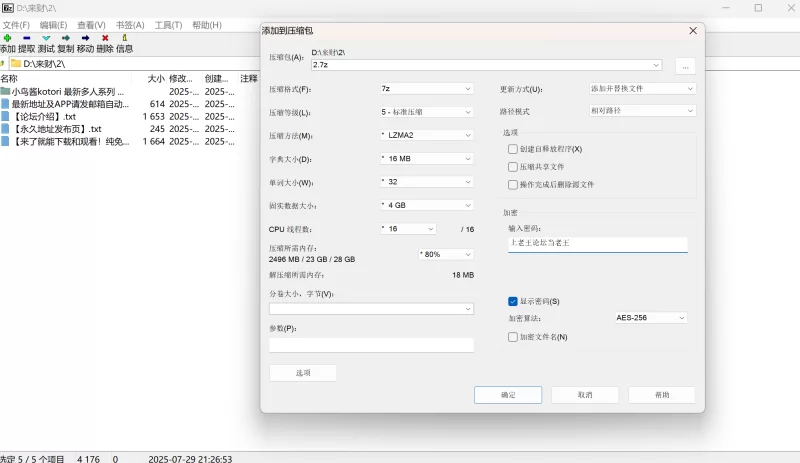This screenshot has width=800, height=463.
Task: Open the File (文件) menu
Action: tap(16, 25)
